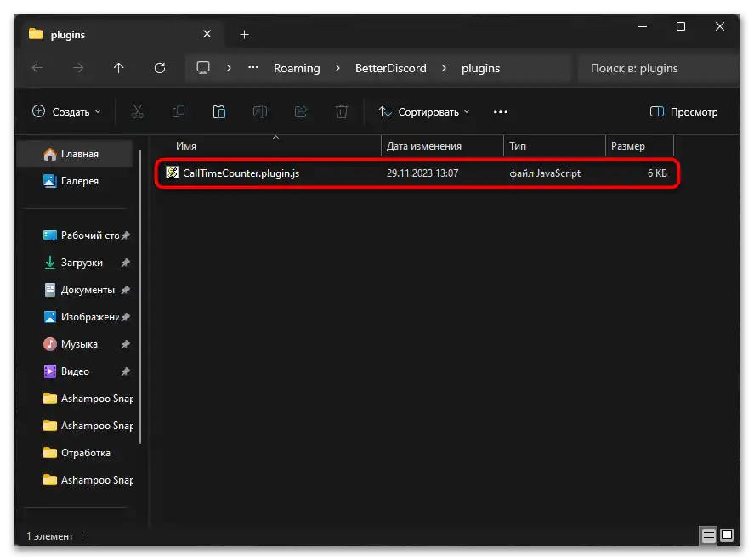Click the 6 КБ size cell

[x=657, y=173]
